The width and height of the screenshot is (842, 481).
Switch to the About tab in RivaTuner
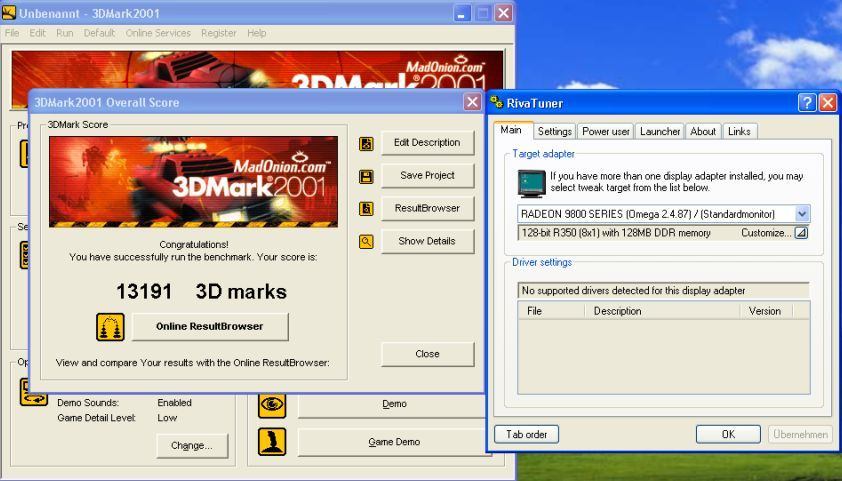click(703, 132)
